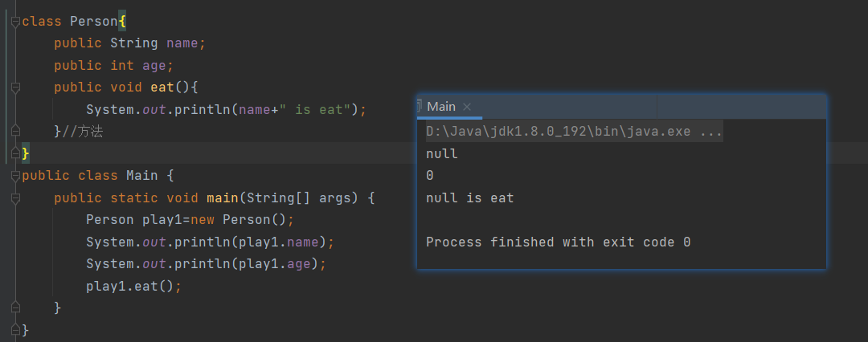Click the 'main' method name

[x=223, y=198]
